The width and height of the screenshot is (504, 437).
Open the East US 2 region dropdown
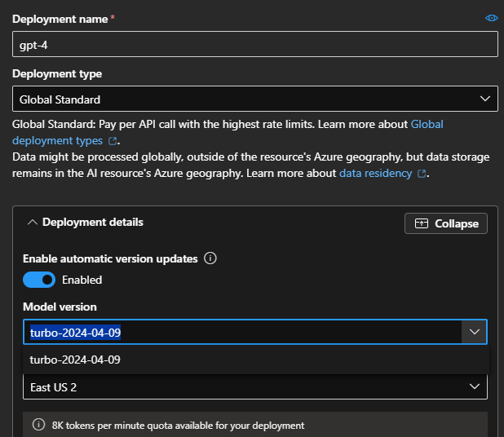point(245,387)
